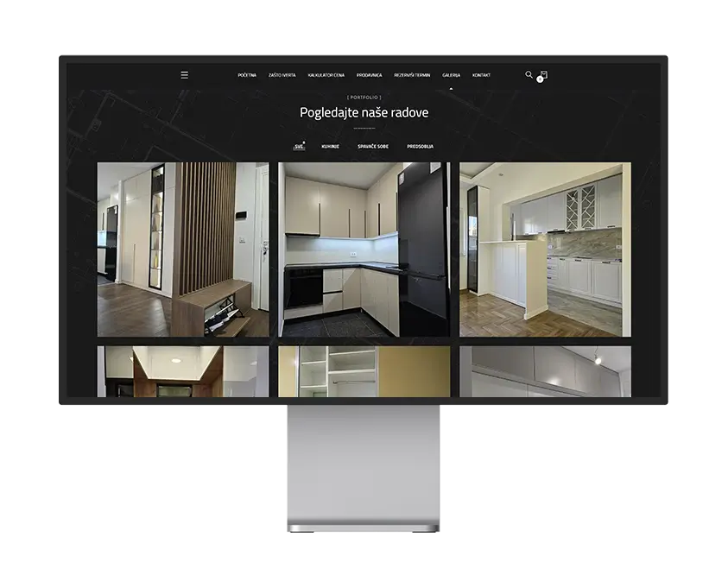Open the white kitchen with wine rack photo

[x=545, y=250]
